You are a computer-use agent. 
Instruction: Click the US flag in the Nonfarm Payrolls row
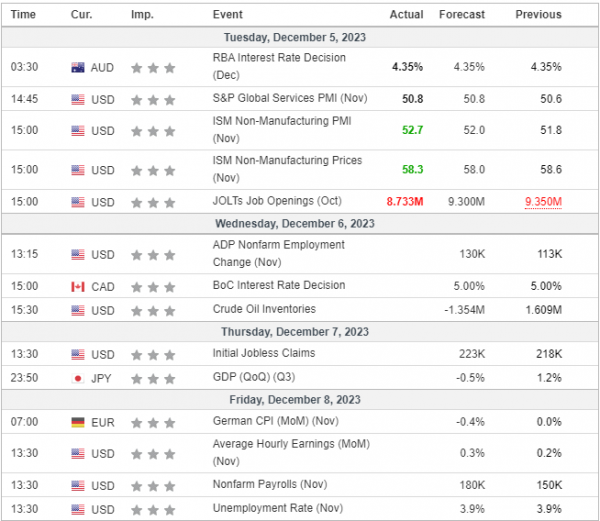coord(78,485)
